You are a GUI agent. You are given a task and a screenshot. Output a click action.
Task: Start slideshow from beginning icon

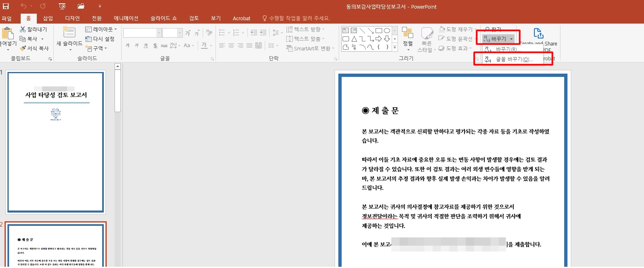pos(62,6)
